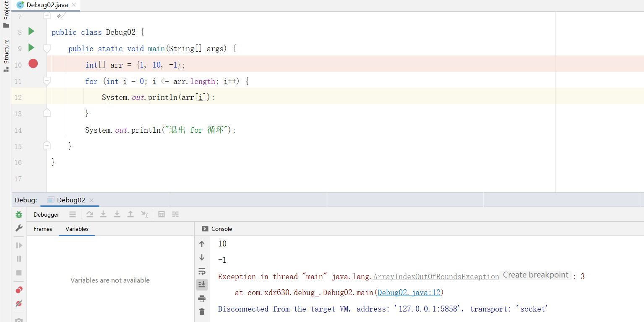Click the console output line '10'
The width and height of the screenshot is (644, 322).
[x=222, y=244]
